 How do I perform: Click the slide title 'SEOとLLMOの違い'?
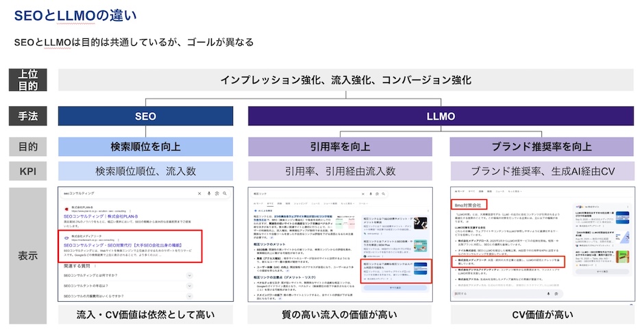pos(75,16)
